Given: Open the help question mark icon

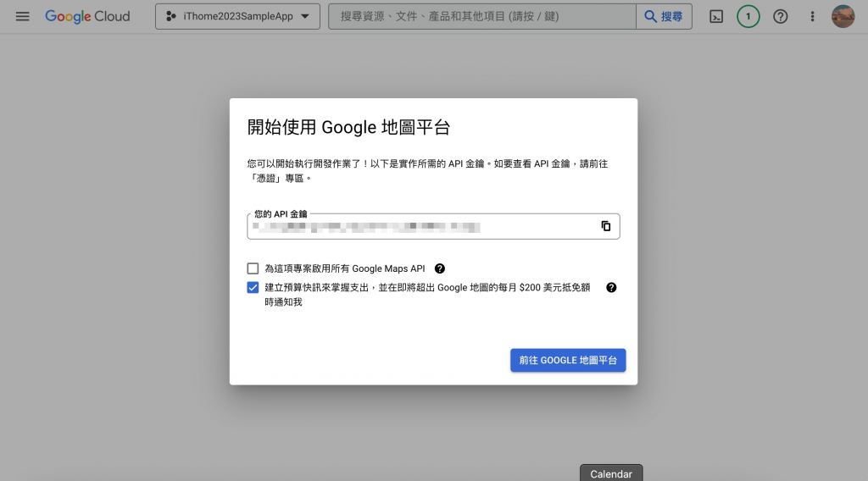Looking at the screenshot, I should (781, 17).
